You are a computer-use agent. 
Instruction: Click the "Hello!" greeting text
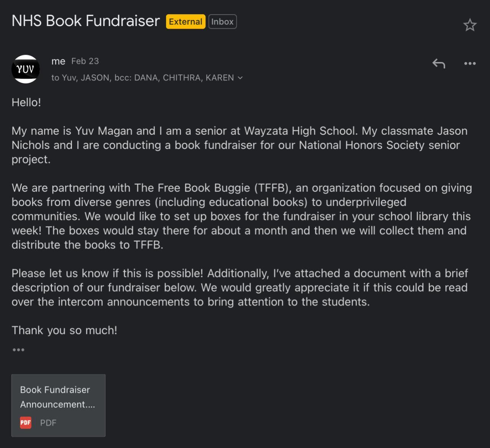pos(26,102)
